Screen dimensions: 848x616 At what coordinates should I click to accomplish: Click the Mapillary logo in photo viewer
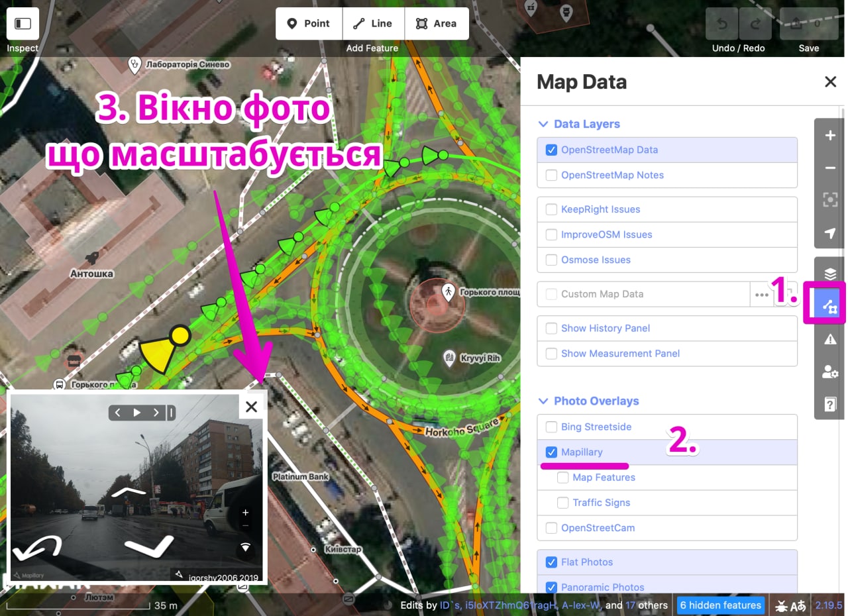coord(28,576)
